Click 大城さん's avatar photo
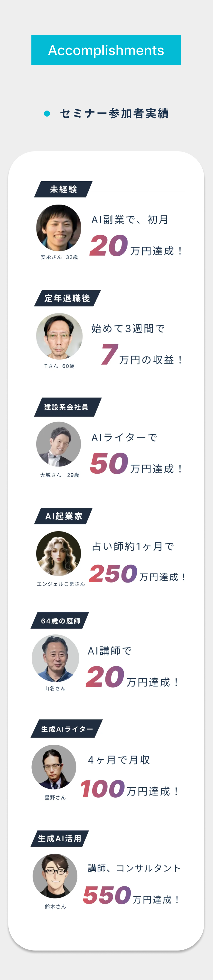This screenshot has height=980, width=213. pyautogui.click(x=58, y=444)
